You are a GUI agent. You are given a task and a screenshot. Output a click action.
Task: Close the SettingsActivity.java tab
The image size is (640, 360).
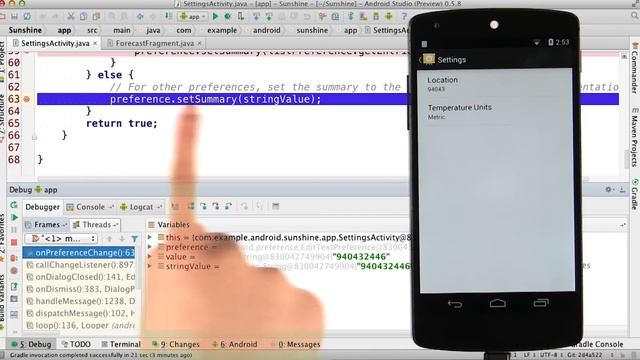click(95, 43)
